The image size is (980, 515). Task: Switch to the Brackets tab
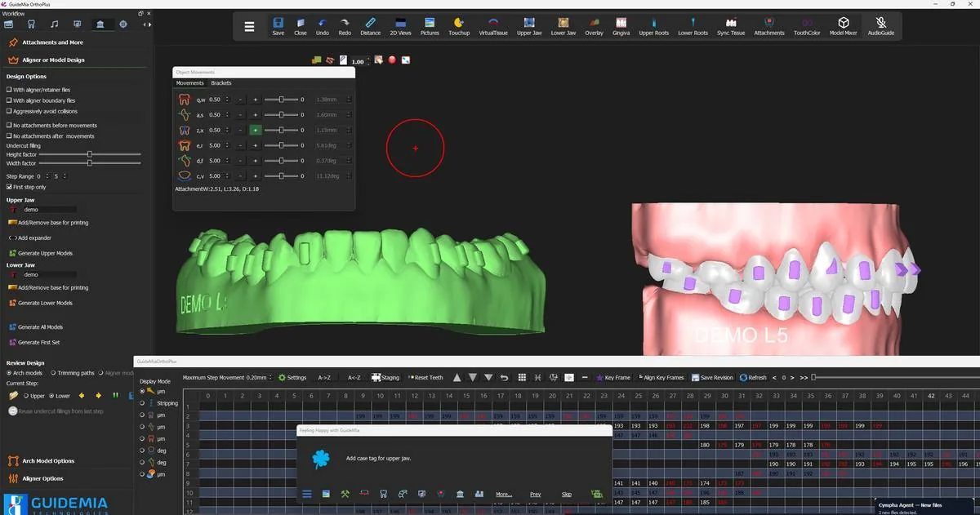(221, 83)
